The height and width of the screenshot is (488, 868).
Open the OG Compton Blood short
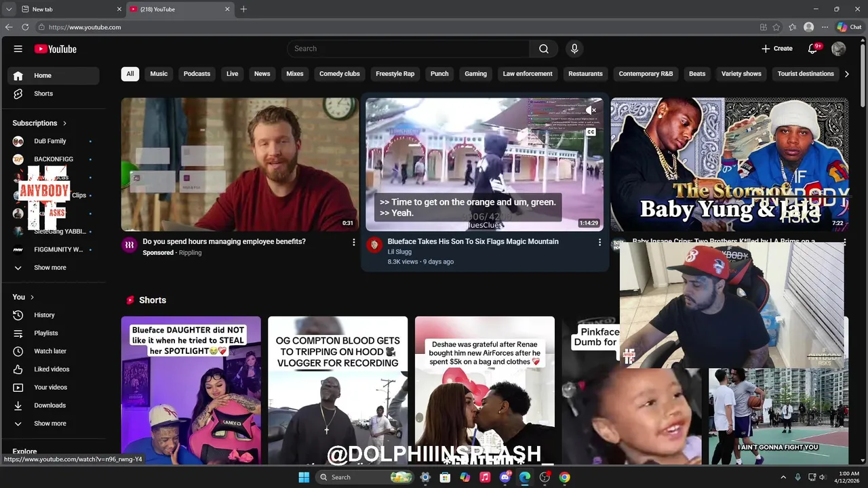(x=338, y=390)
